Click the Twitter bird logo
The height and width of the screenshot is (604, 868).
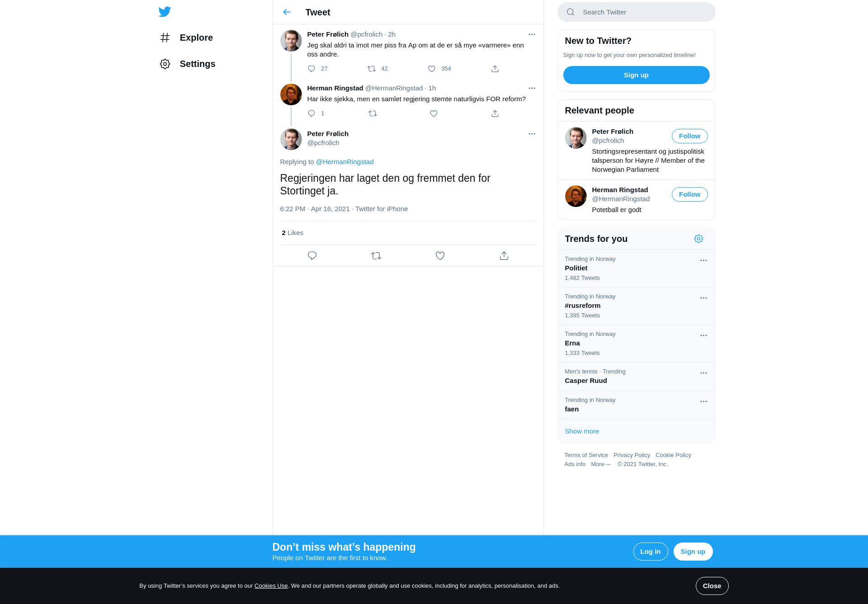[x=165, y=12]
